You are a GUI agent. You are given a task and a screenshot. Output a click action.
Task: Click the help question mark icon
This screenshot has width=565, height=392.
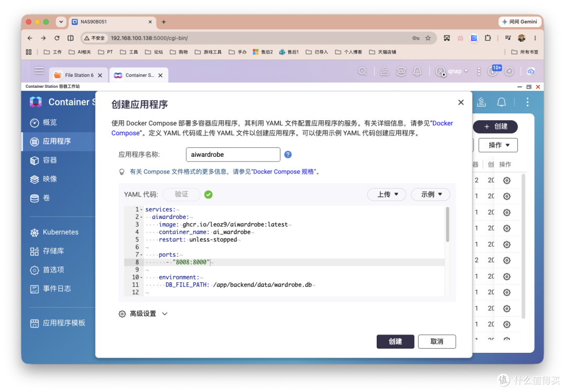(288, 154)
